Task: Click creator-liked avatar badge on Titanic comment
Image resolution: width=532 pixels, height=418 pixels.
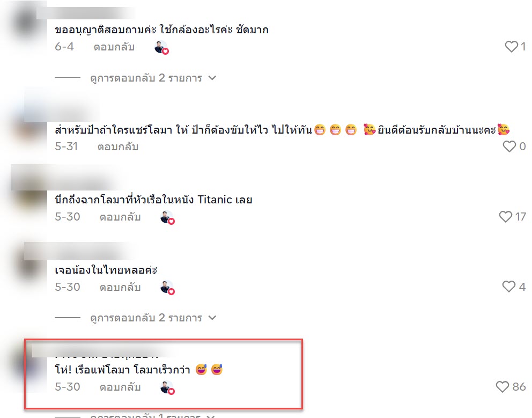Action: tap(167, 218)
